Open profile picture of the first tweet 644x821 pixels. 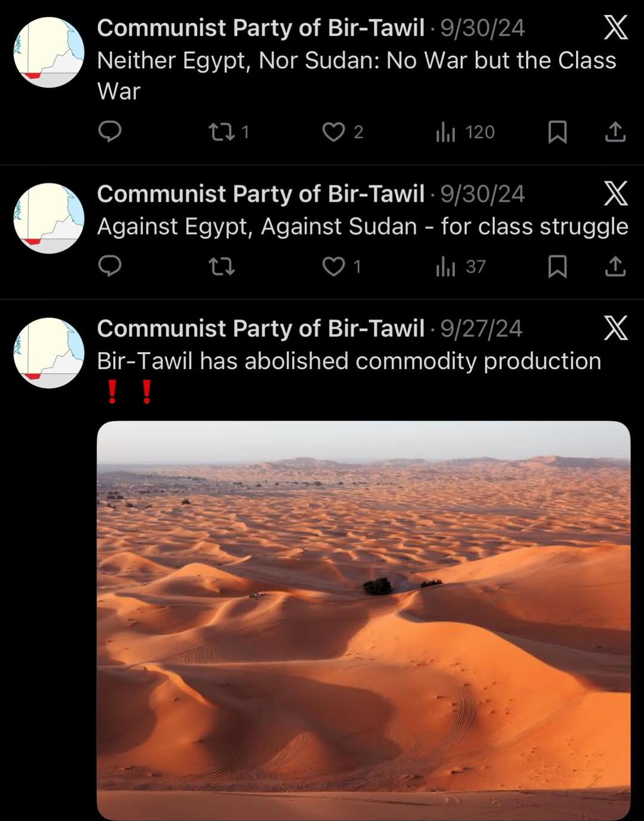pos(49,53)
